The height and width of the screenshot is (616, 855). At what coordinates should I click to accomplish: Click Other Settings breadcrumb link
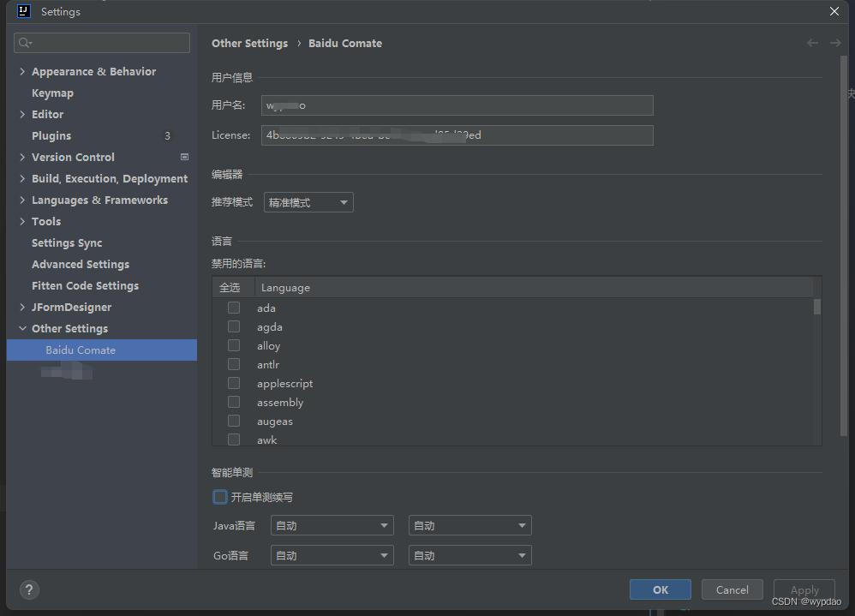tap(250, 43)
